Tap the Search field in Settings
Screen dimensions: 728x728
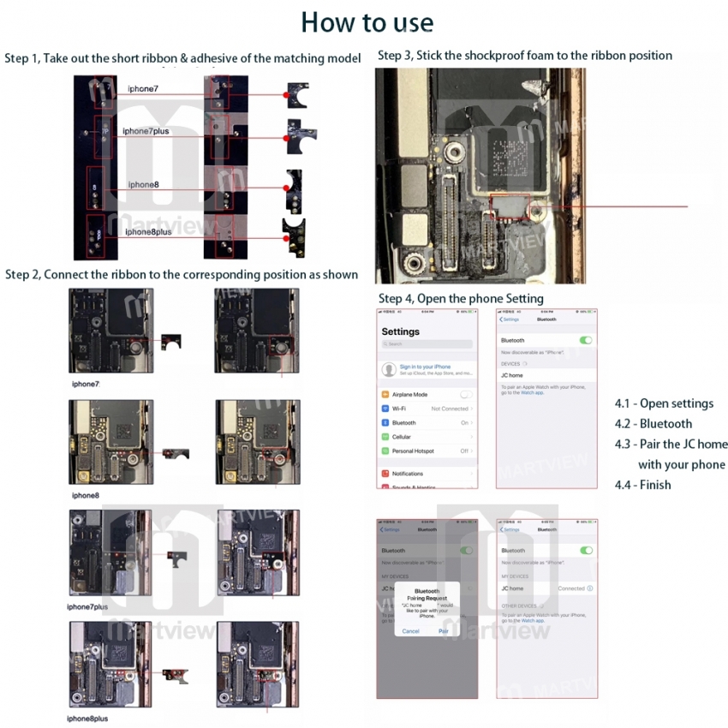tap(427, 344)
